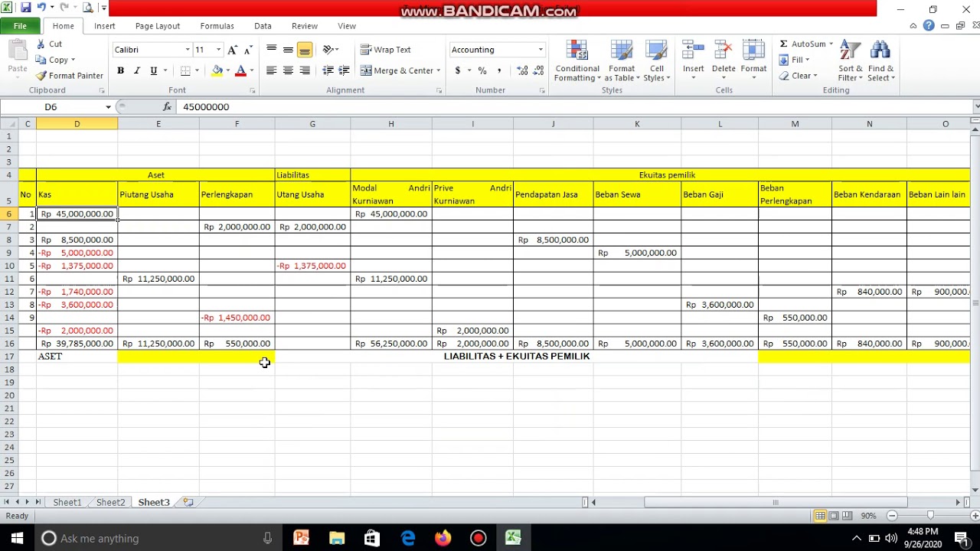The image size is (980, 551).
Task: Click the horizontal scrollbar thumb
Action: (776, 503)
